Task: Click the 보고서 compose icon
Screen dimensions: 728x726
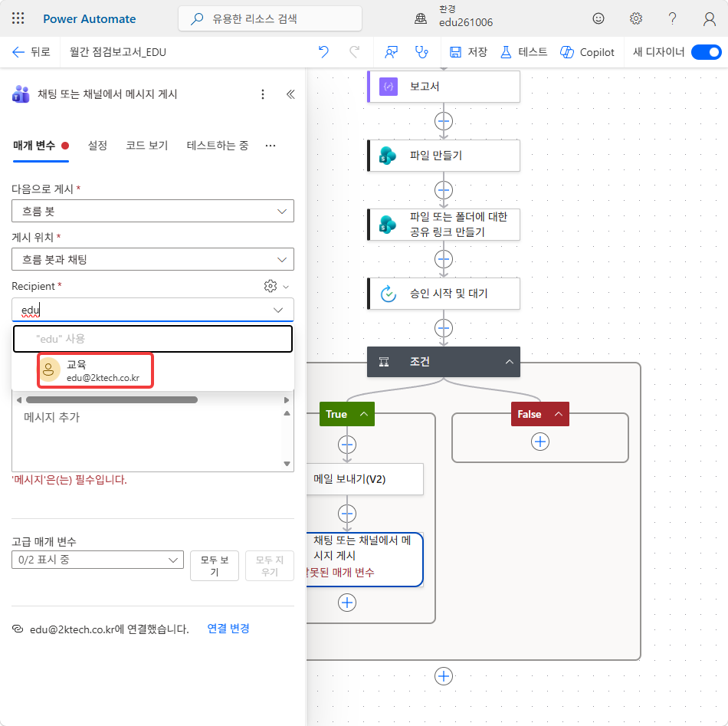Action: (389, 87)
